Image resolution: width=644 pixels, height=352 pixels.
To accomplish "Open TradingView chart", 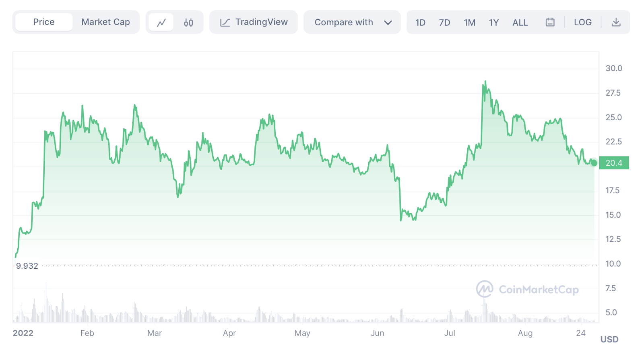I will pyautogui.click(x=254, y=22).
